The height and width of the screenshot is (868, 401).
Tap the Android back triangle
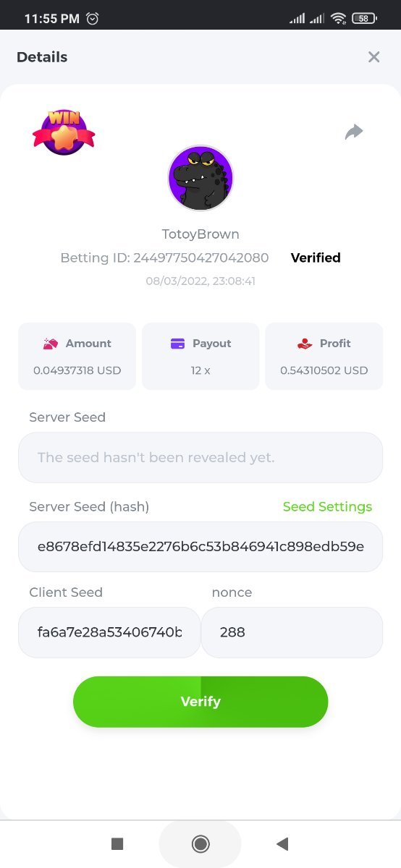click(x=283, y=843)
